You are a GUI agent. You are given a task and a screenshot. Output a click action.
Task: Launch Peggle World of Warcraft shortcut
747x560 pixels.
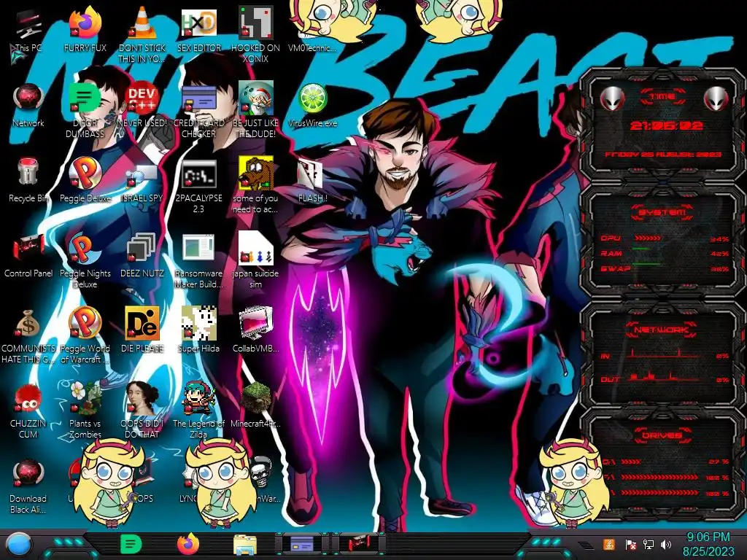[x=85, y=335]
